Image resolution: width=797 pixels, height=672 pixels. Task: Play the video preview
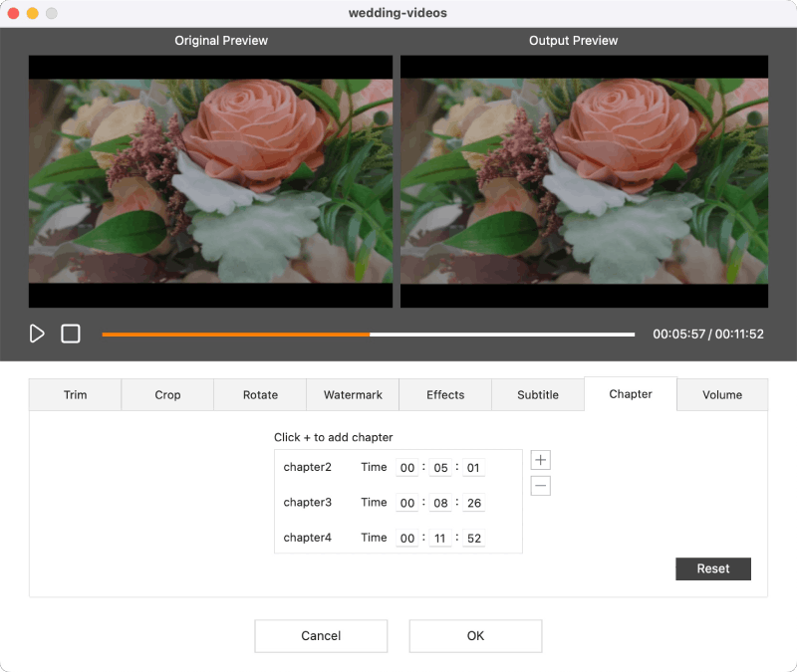tap(37, 334)
